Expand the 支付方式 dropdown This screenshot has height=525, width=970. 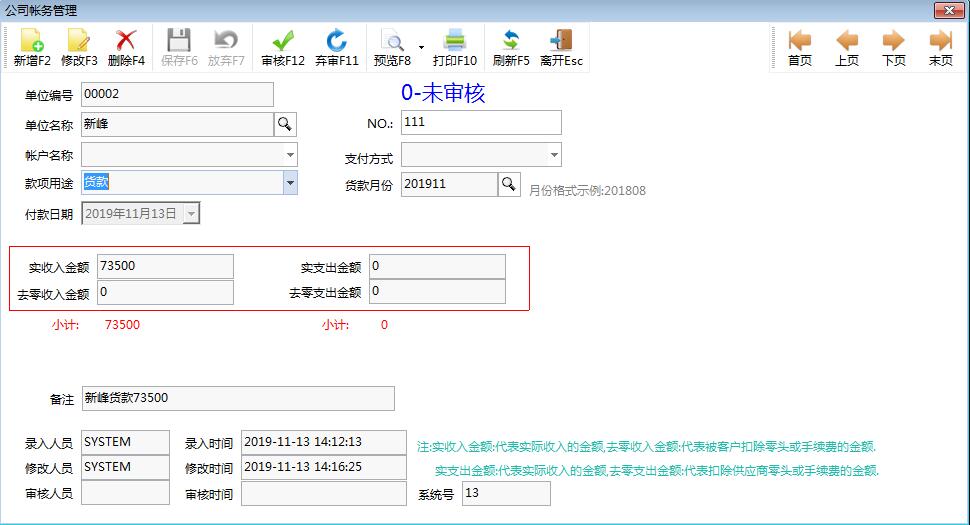554,155
